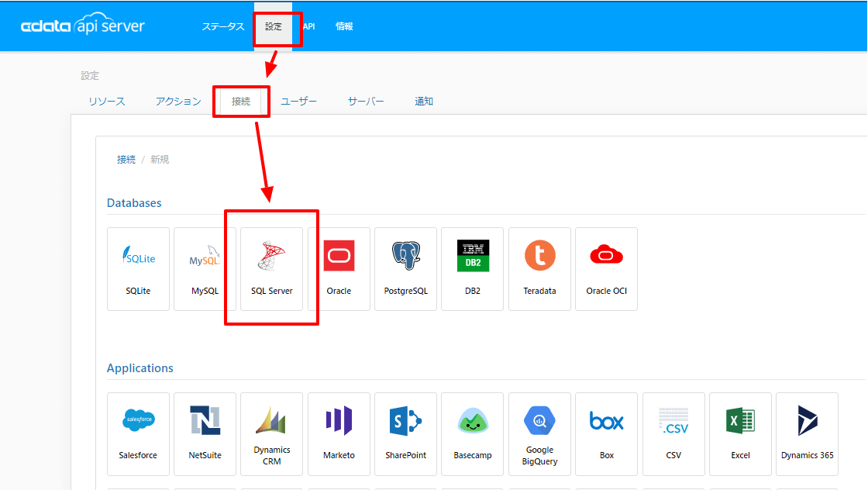This screenshot has width=868, height=490.
Task: Open the 情報 menu item
Action: coord(344,26)
